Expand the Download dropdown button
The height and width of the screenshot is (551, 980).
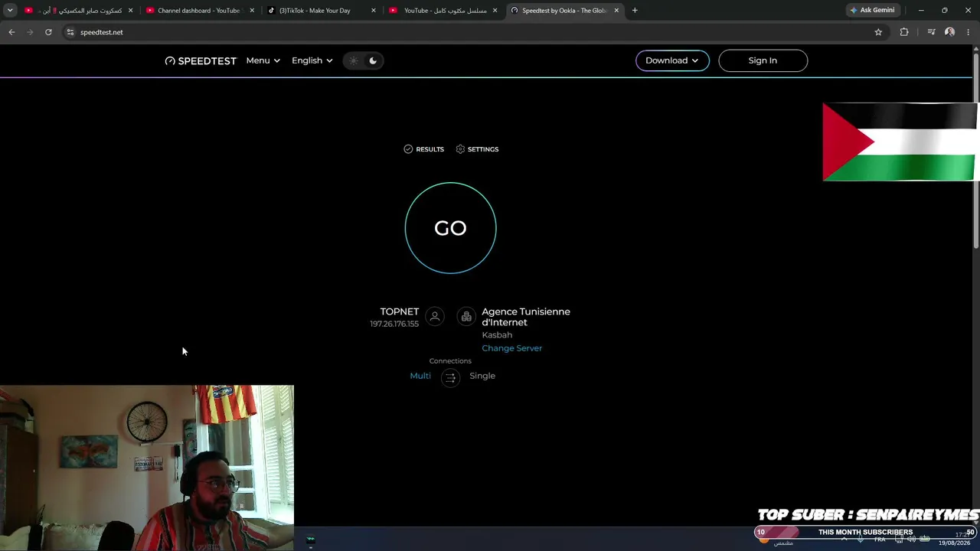672,60
